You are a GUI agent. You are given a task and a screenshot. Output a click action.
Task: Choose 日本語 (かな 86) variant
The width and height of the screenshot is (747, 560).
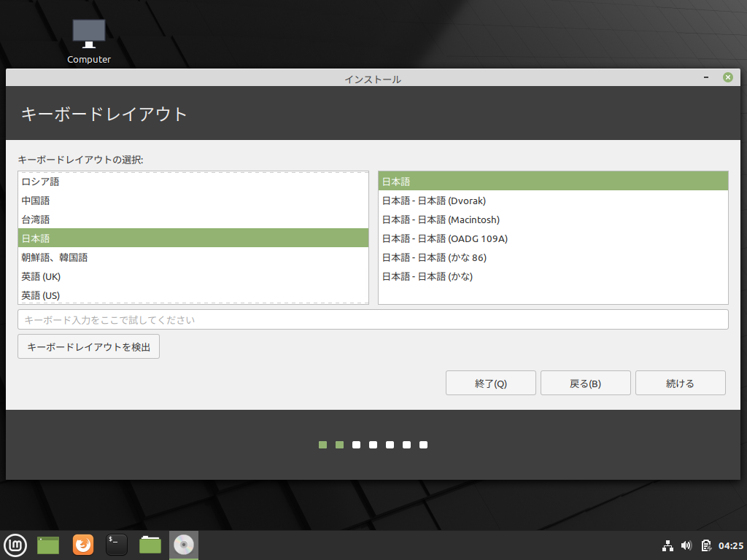553,257
